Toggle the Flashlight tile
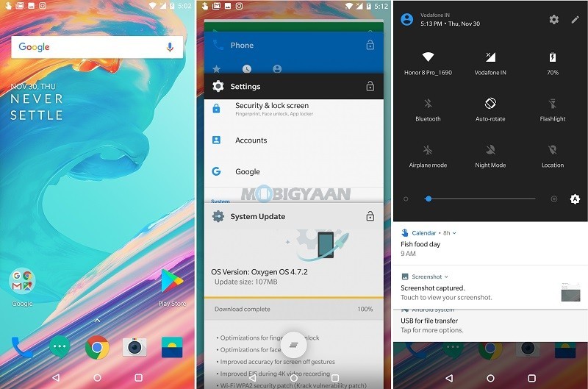The image size is (588, 389). click(x=553, y=110)
